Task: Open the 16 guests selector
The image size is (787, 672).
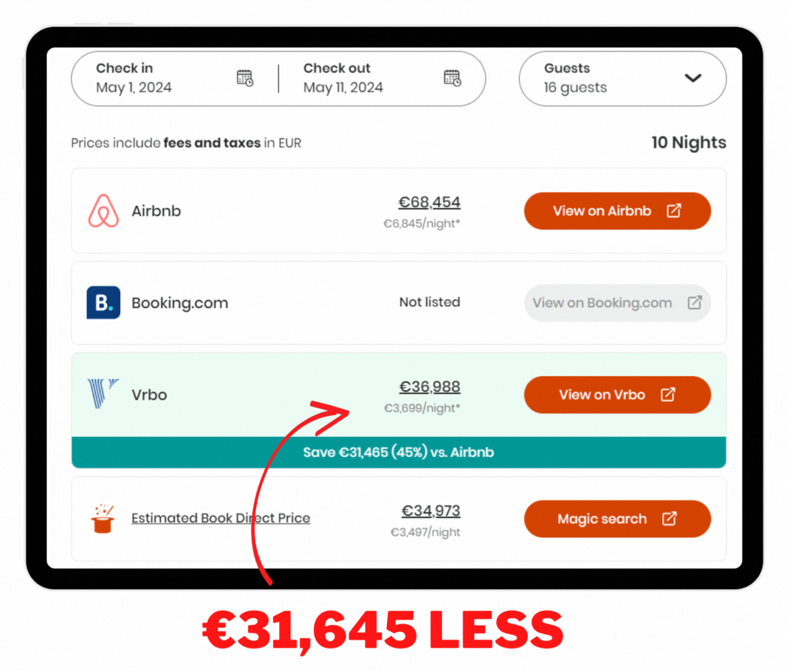Action: [x=622, y=79]
